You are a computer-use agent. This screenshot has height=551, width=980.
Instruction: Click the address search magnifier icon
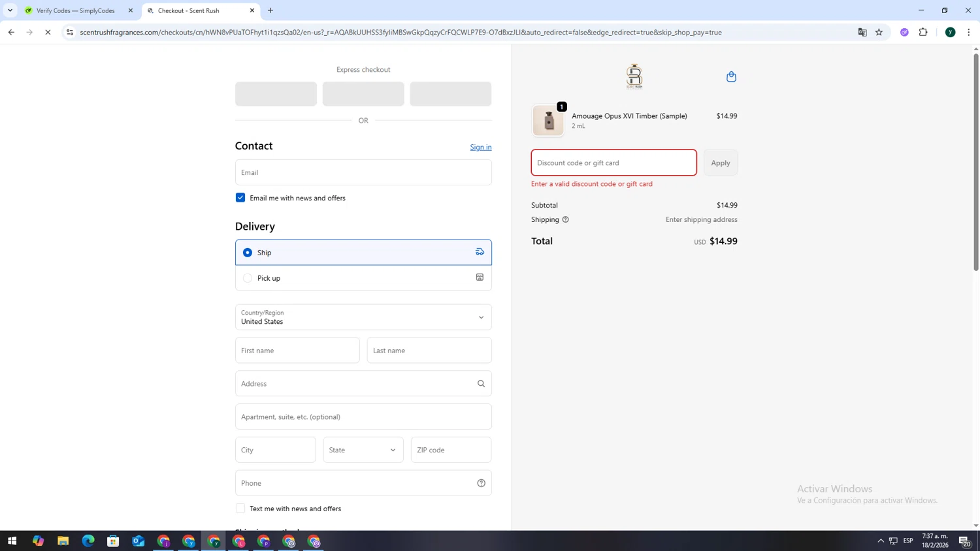[481, 384]
